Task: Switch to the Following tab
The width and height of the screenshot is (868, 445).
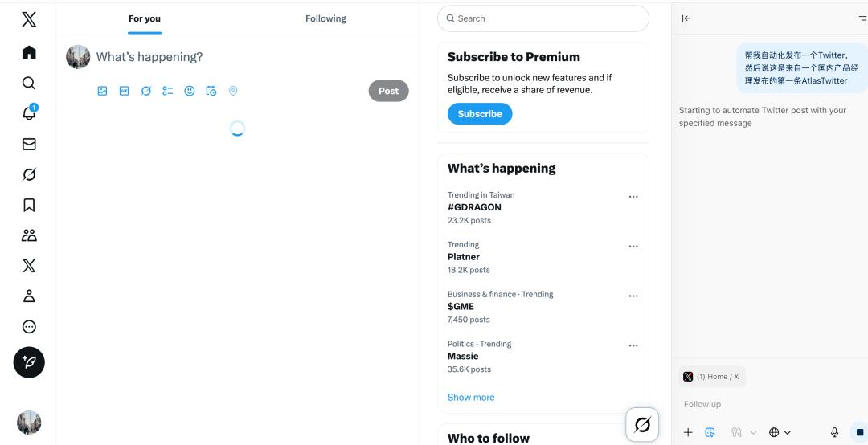Action: 325,18
